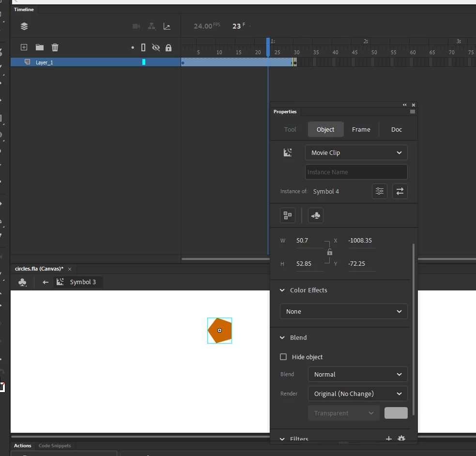Screen dimensions: 476x456
Task: Click the add camera icon
Action: 136,27
